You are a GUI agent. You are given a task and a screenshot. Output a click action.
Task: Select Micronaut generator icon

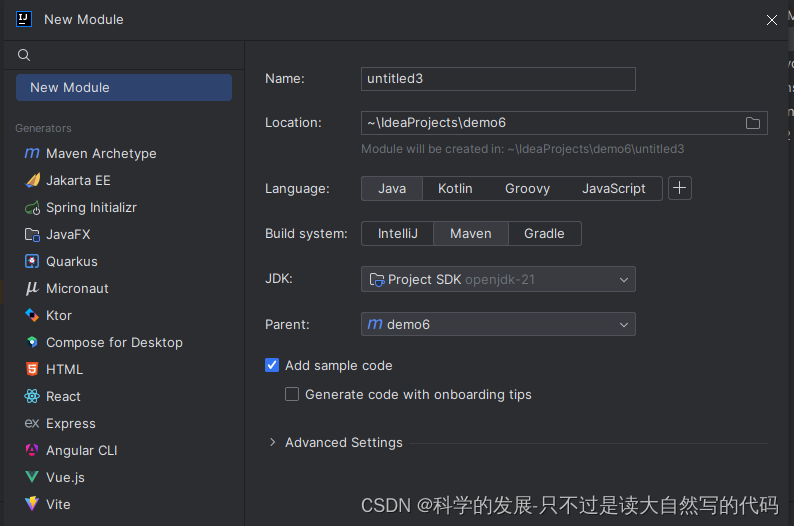[32, 288]
